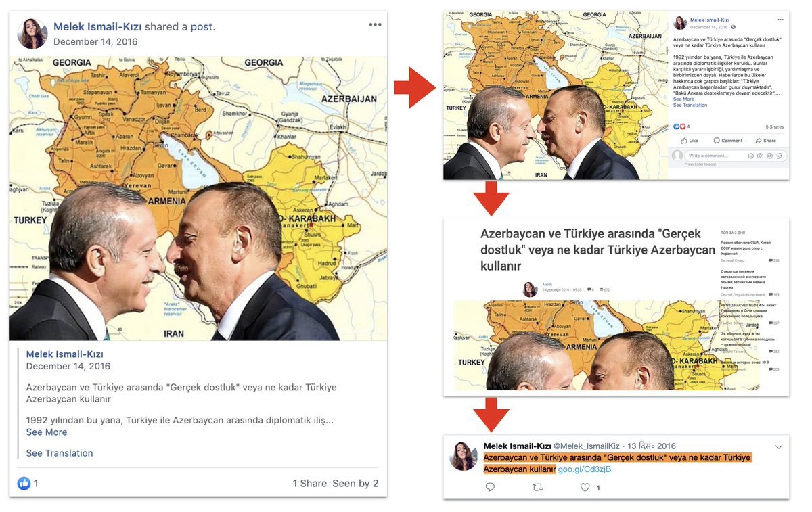The image size is (812, 512).
Task: Open the three-dot options on the small Facebook post
Action: tap(781, 20)
